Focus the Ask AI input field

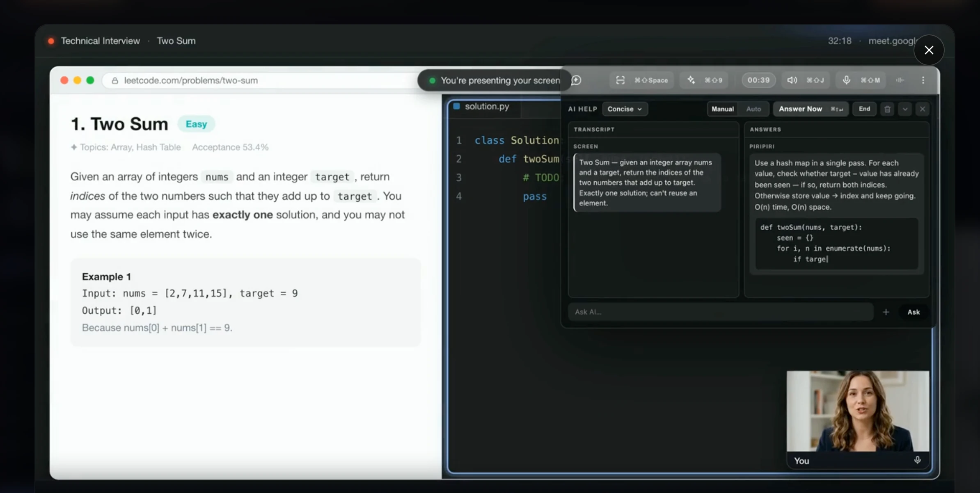pyautogui.click(x=721, y=312)
